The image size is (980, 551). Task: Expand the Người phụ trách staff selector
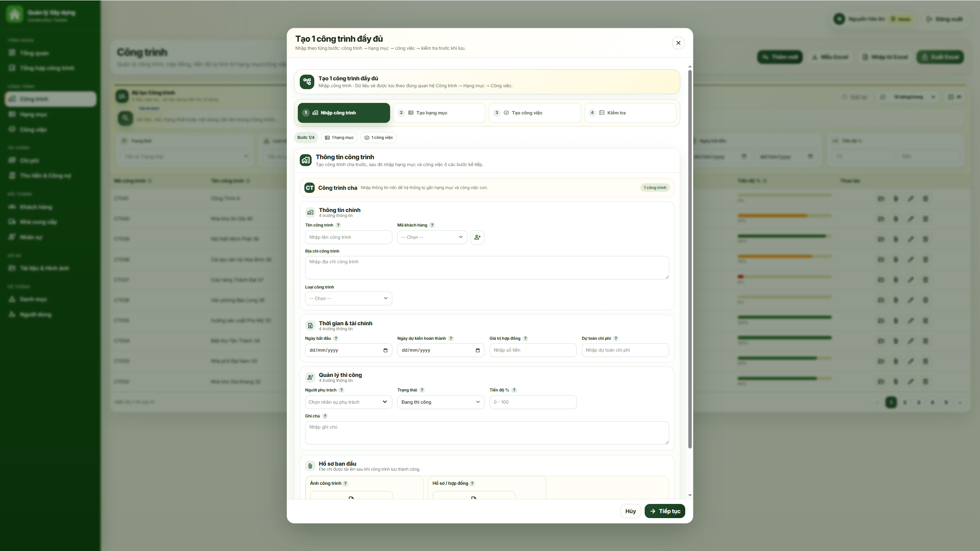[348, 402]
